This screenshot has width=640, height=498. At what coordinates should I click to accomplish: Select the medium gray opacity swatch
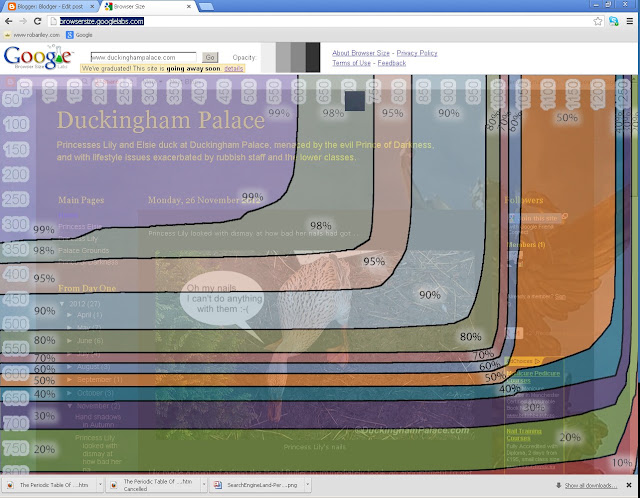pyautogui.click(x=298, y=57)
